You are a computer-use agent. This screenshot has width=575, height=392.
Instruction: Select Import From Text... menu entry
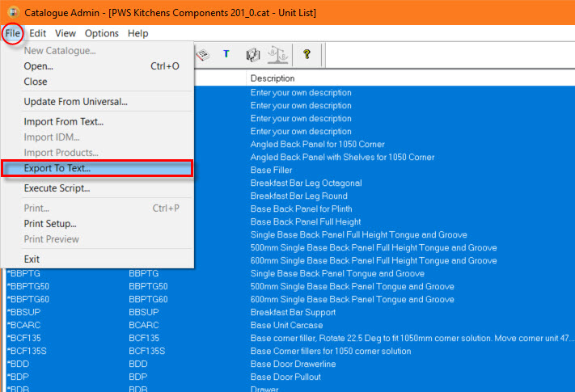(98, 121)
